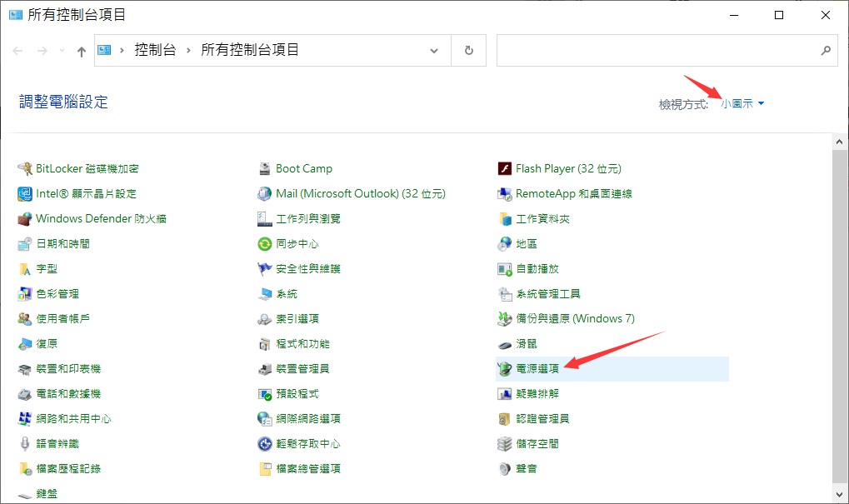Open the 網路和共用中心 icon

(25, 418)
